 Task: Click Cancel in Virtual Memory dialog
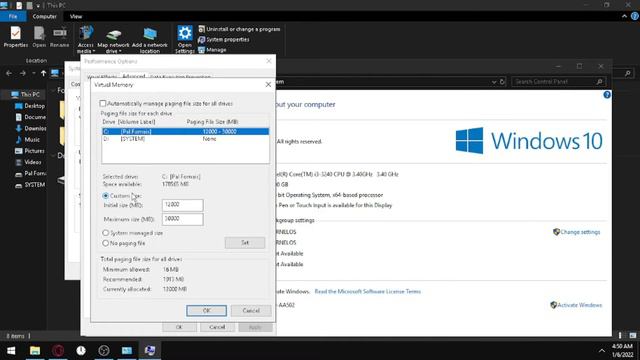click(x=251, y=311)
